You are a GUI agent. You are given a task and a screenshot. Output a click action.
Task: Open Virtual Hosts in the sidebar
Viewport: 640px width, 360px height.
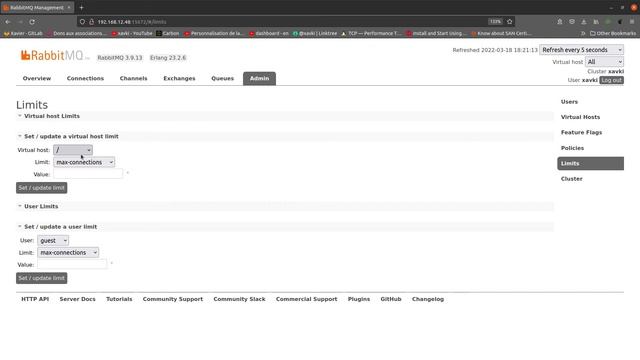[580, 117]
